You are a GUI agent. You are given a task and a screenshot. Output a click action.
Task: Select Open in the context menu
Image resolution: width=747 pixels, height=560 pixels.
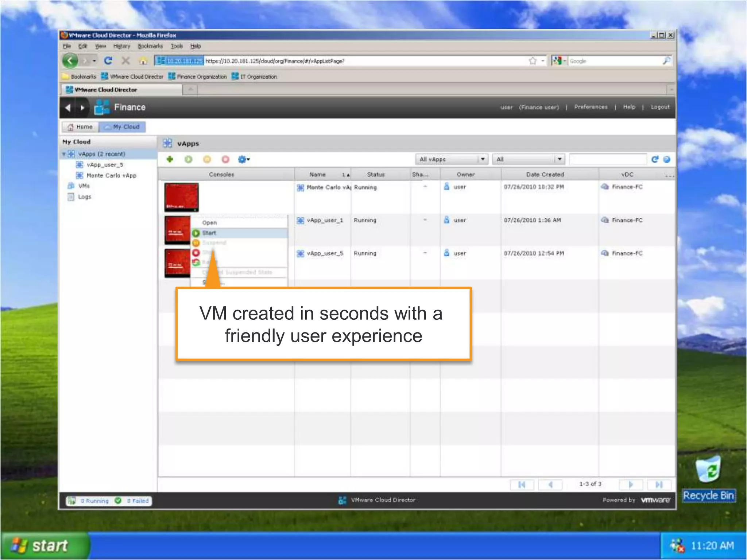click(240, 223)
